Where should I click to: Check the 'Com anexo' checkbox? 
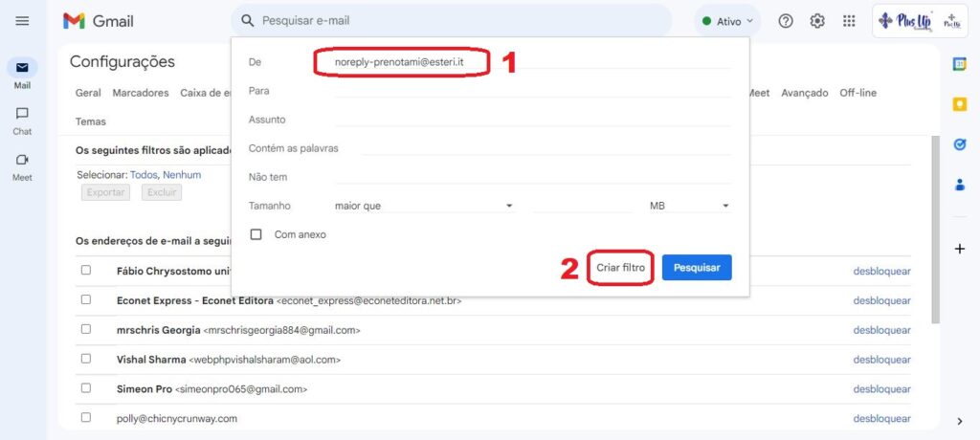256,234
